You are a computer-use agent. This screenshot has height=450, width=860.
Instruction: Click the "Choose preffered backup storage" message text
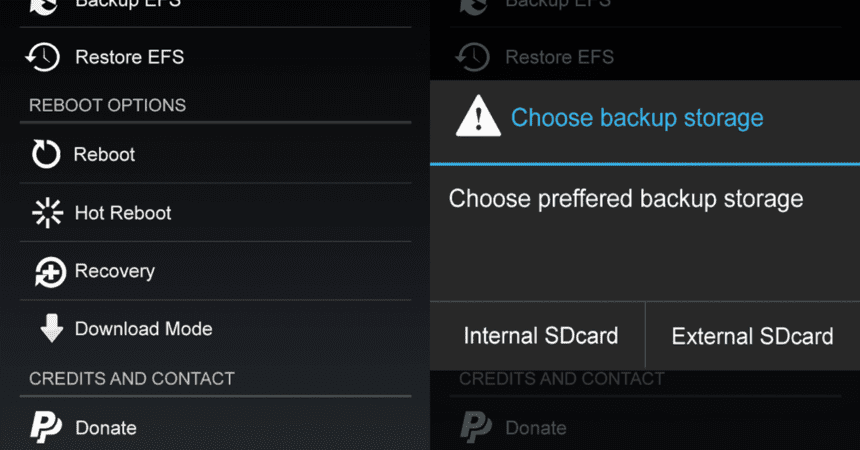(x=626, y=198)
